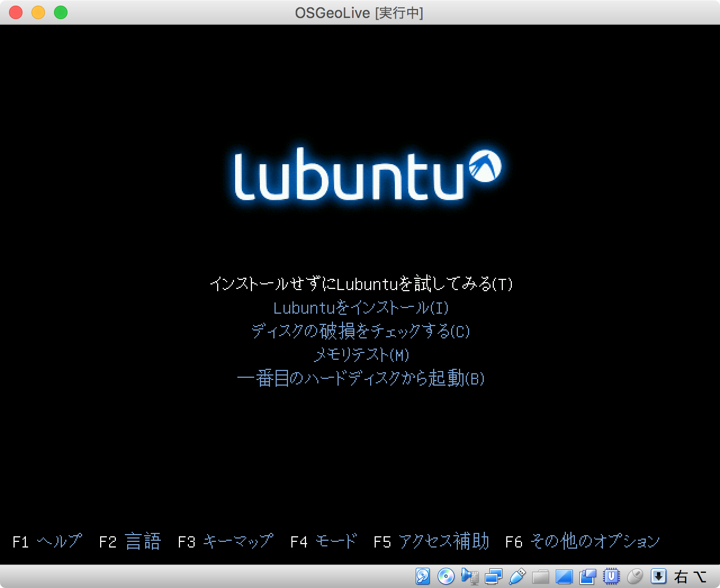Select インストールせずにLubuntuを試してみる(T) boot option
Image resolution: width=720 pixels, height=588 pixels.
point(361,283)
